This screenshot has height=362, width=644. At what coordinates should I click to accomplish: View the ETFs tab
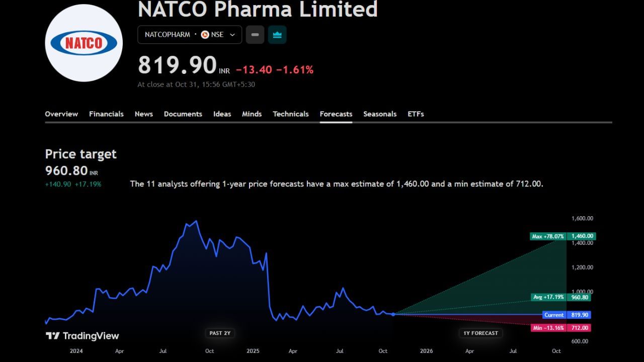tap(415, 114)
